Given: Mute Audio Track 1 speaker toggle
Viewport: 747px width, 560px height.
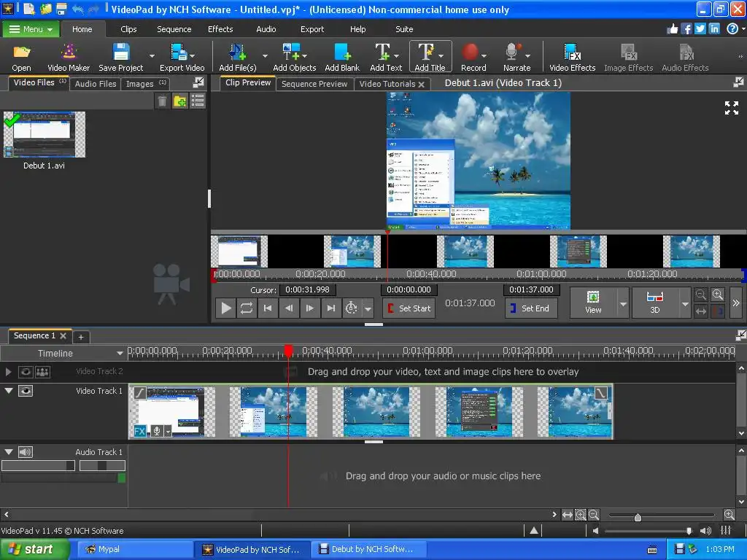Looking at the screenshot, I should tap(26, 452).
